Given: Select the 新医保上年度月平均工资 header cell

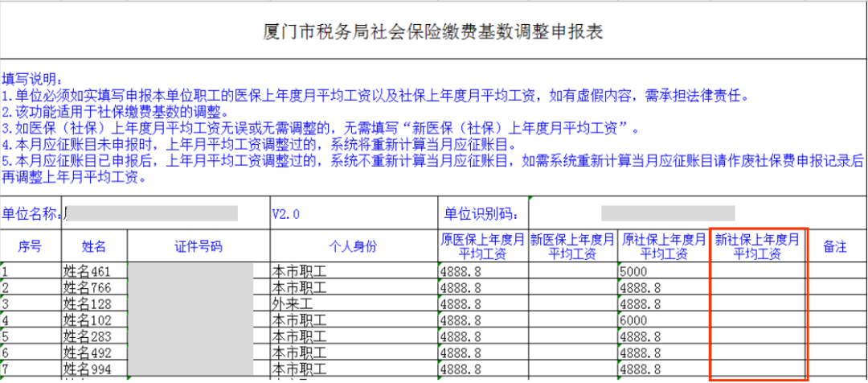Looking at the screenshot, I should click(572, 246).
